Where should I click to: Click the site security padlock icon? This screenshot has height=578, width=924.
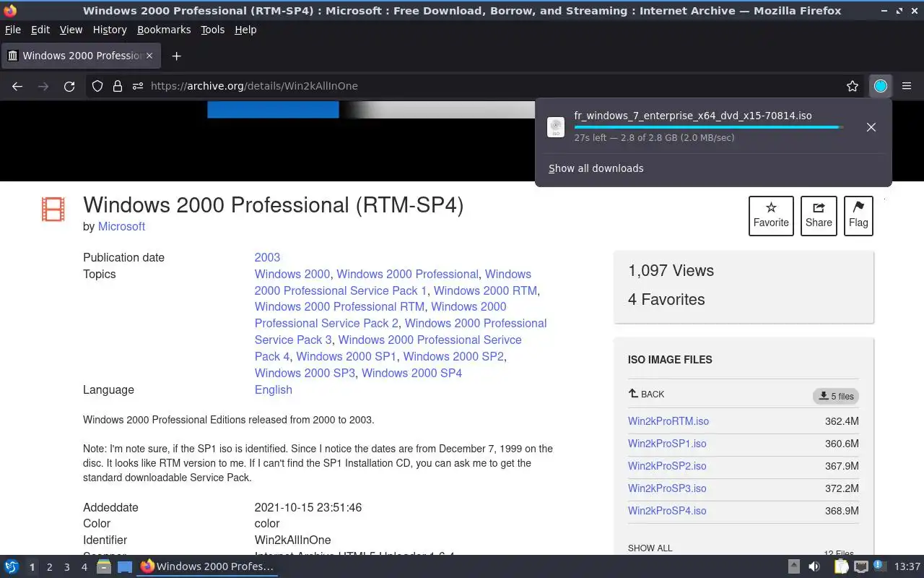click(118, 86)
